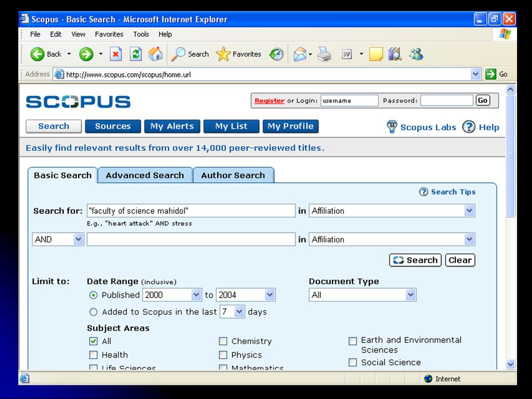The image size is (532, 399).
Task: Click the Help question mark icon
Action: (x=469, y=127)
